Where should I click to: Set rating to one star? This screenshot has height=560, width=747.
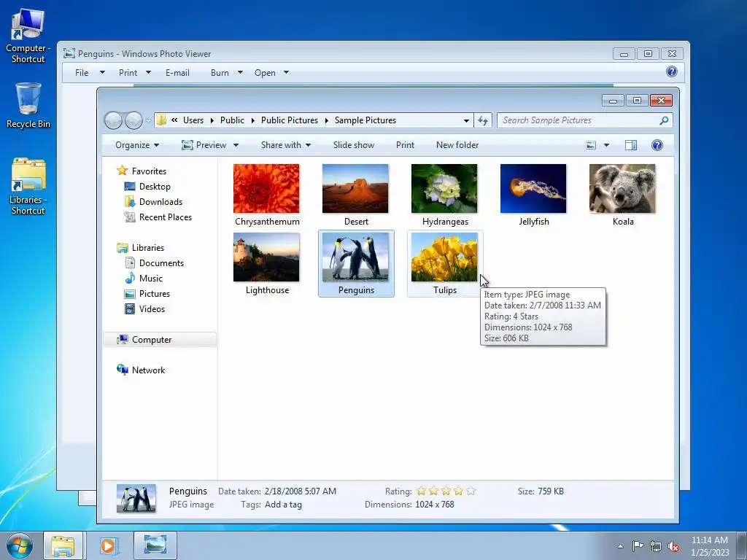coord(421,491)
